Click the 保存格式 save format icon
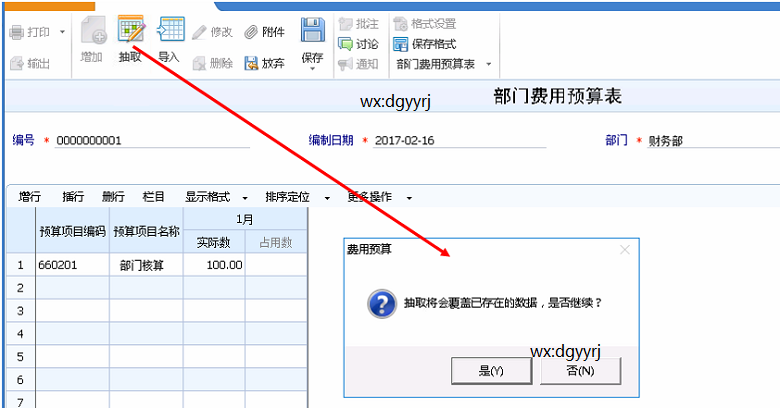780x408 pixels. point(400,44)
